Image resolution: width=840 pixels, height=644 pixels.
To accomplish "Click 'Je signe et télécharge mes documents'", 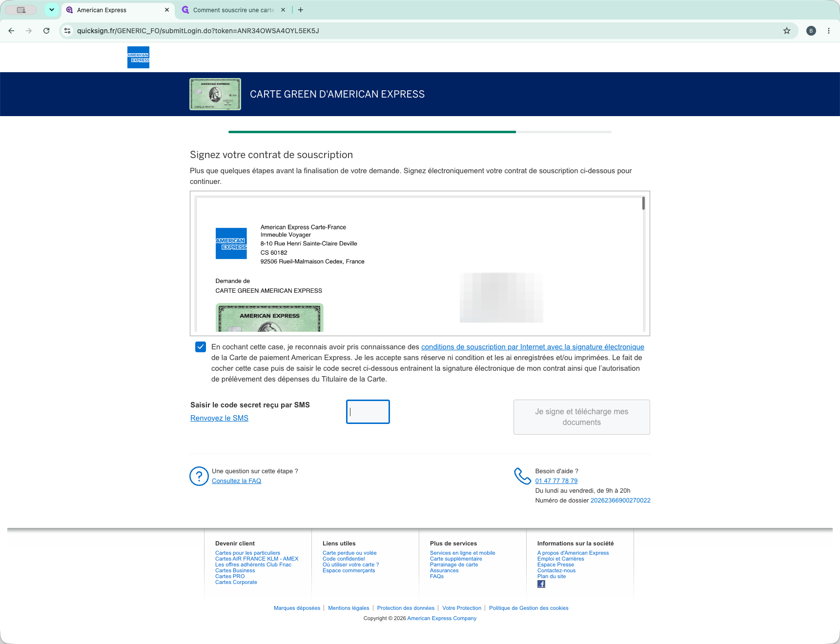I will 582,417.
